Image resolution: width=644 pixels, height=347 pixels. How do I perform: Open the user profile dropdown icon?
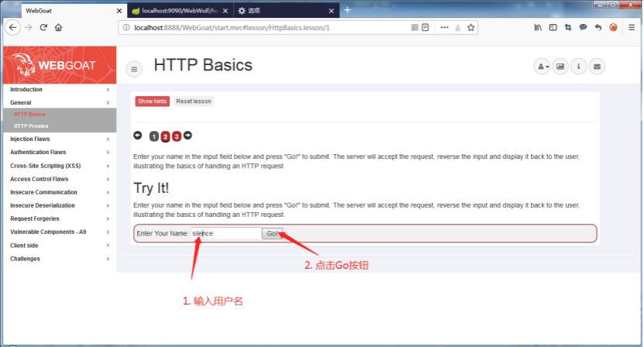(x=542, y=67)
